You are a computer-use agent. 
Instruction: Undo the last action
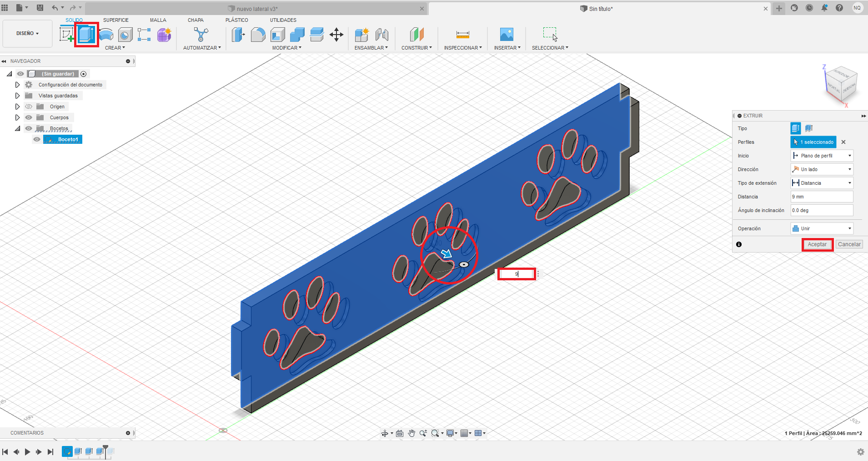(55, 8)
